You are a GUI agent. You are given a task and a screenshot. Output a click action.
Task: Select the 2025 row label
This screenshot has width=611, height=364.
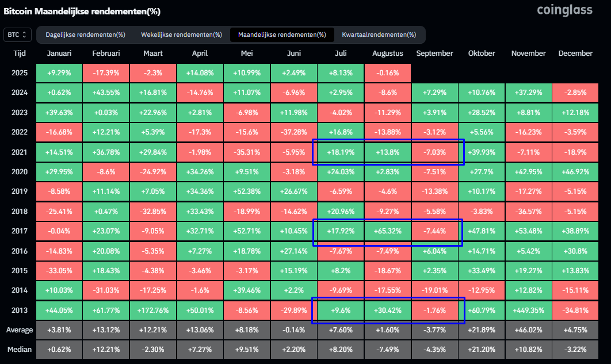[x=20, y=73]
